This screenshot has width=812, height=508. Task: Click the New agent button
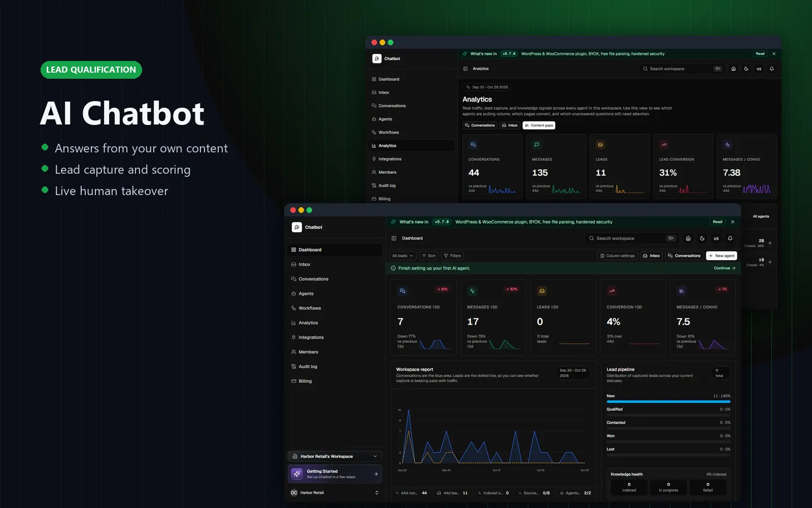pos(722,256)
